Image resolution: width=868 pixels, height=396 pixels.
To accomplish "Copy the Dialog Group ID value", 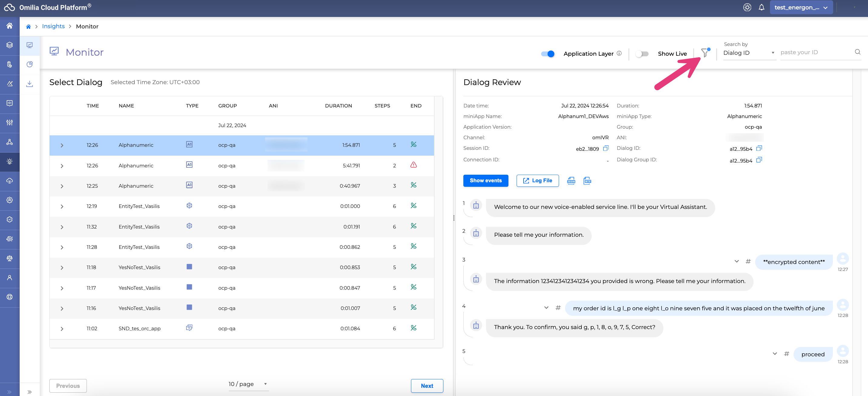I will coord(758,160).
